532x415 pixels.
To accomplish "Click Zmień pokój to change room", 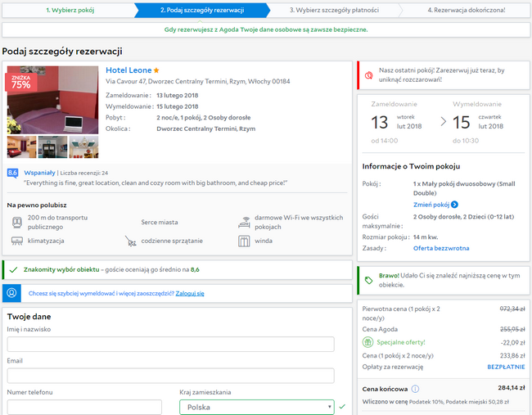I will tap(435, 204).
